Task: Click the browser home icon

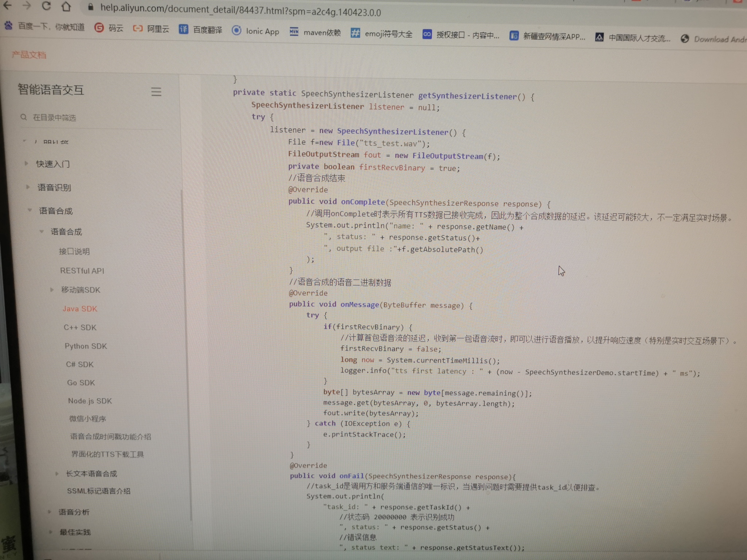Action: [66, 6]
